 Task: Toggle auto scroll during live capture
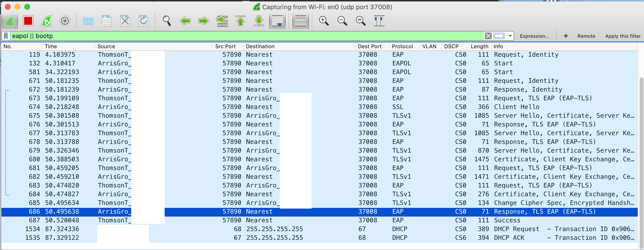(277, 21)
